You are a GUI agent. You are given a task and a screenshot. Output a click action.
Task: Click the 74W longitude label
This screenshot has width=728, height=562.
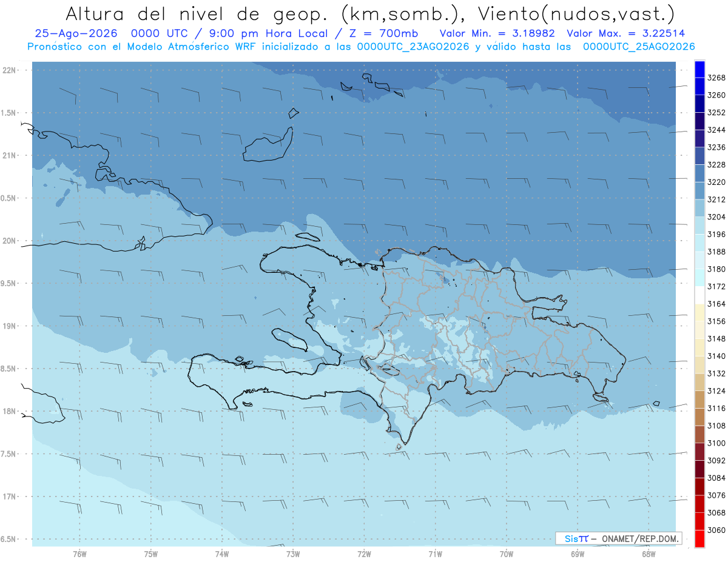[222, 553]
